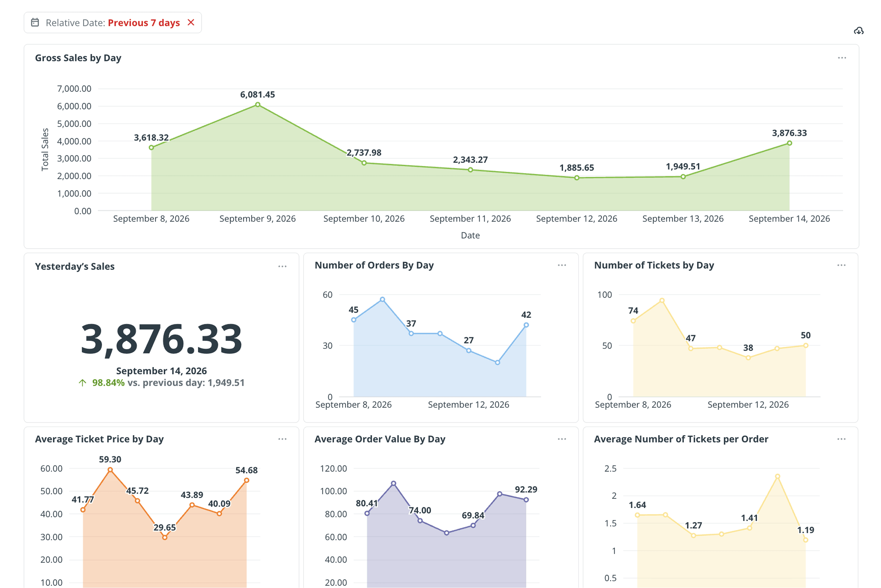Click the 1.27 tickets per order point
Screen dimensions: 881x588
pos(693,536)
